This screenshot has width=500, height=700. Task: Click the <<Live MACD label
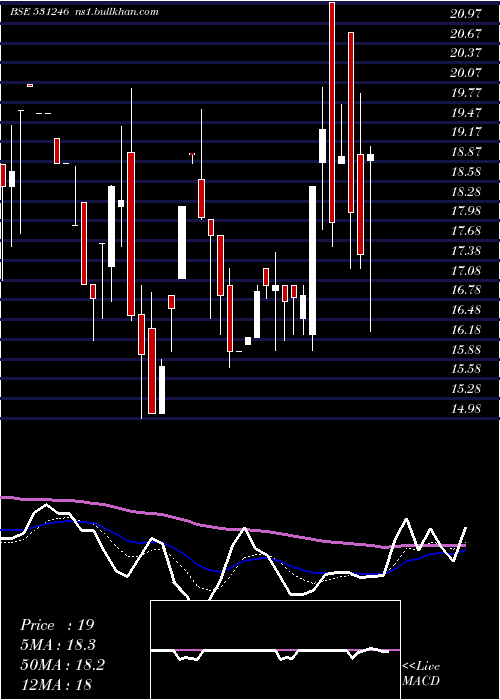[x=421, y=674]
